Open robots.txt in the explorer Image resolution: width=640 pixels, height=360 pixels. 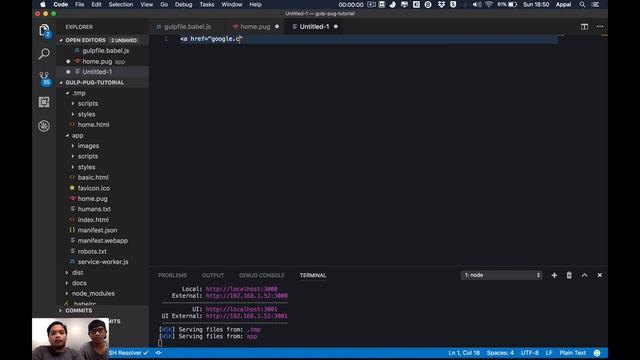pyautogui.click(x=92, y=251)
